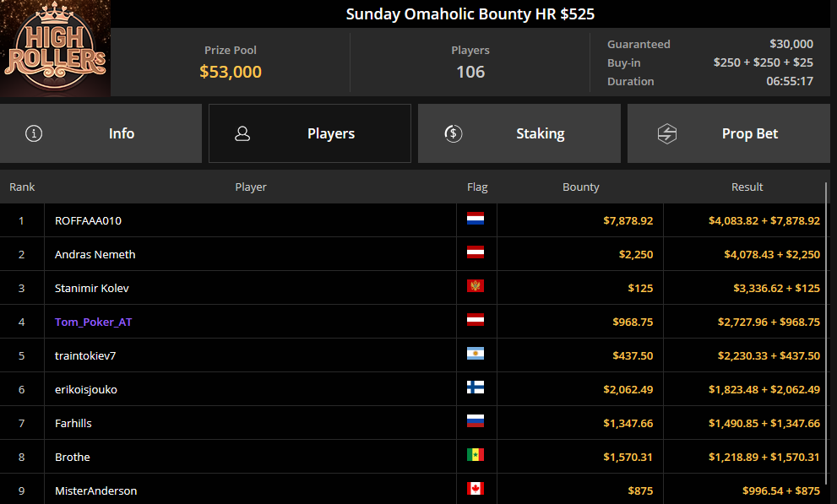The image size is (837, 504).
Task: Click the flag next to ROFFAAA010
Action: [476, 220]
